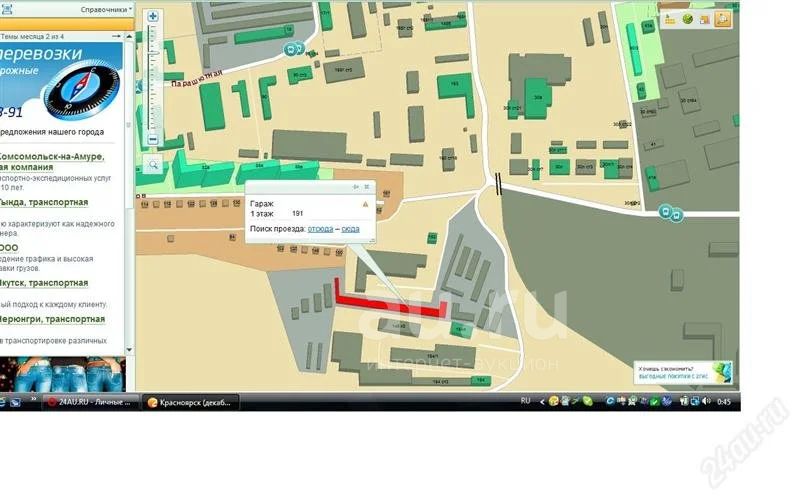Click the RU language indicator in tray
Screen dimensions: 800x500
(x=525, y=401)
